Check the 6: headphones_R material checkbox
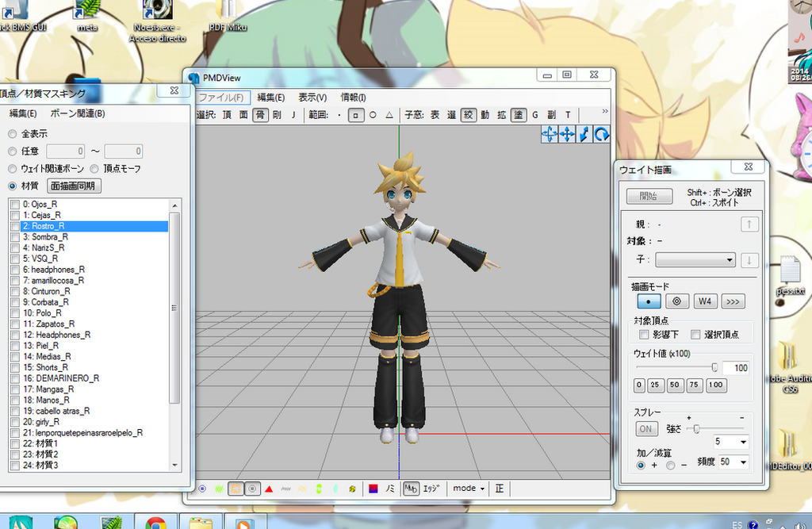This screenshot has width=812, height=529. click(x=15, y=270)
